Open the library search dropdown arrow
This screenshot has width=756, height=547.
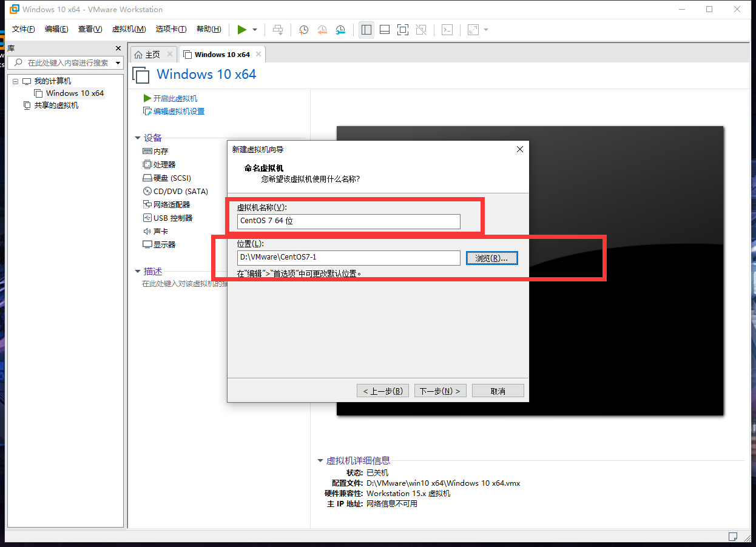118,63
